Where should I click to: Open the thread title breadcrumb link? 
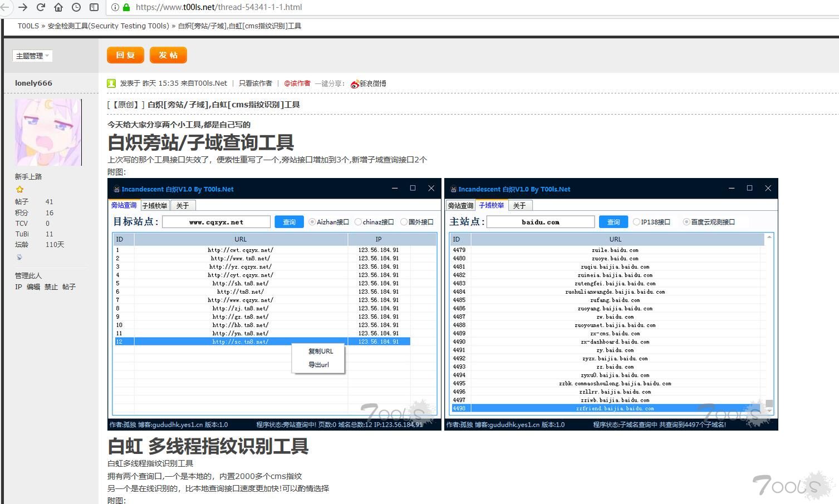[x=239, y=26]
